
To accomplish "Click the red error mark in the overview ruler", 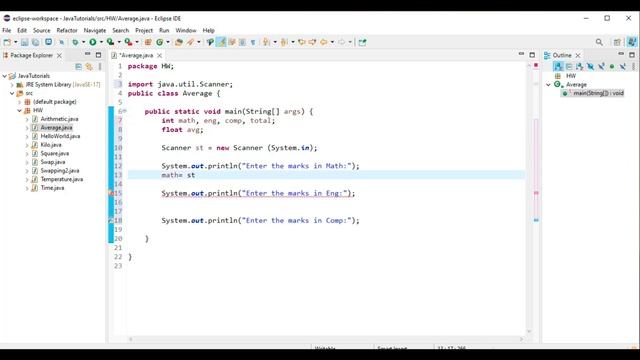I will 536,193.
